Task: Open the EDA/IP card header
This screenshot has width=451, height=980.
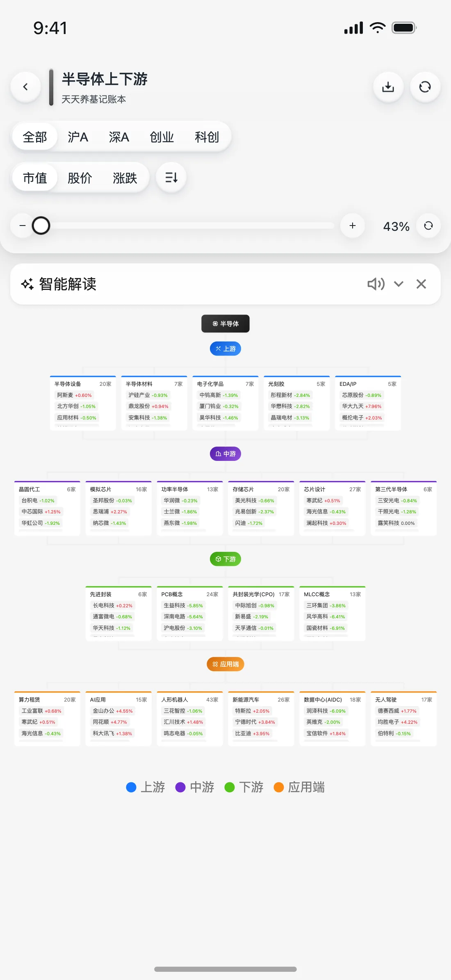Action: (368, 384)
